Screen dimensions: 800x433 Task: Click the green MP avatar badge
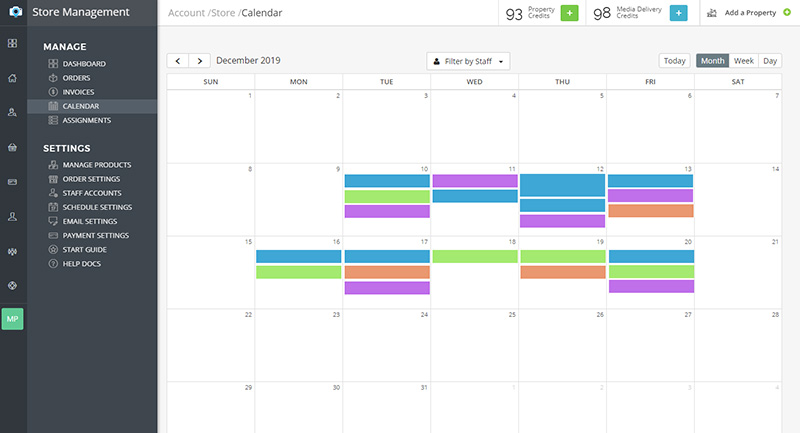point(13,319)
